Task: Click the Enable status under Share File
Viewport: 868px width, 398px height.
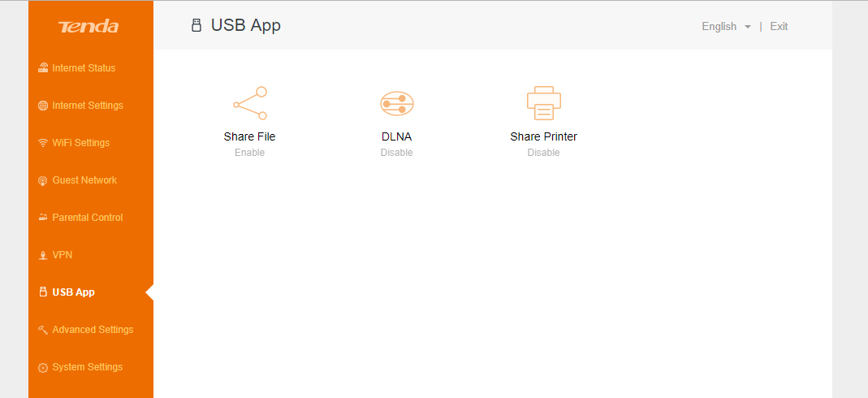Action: click(250, 153)
